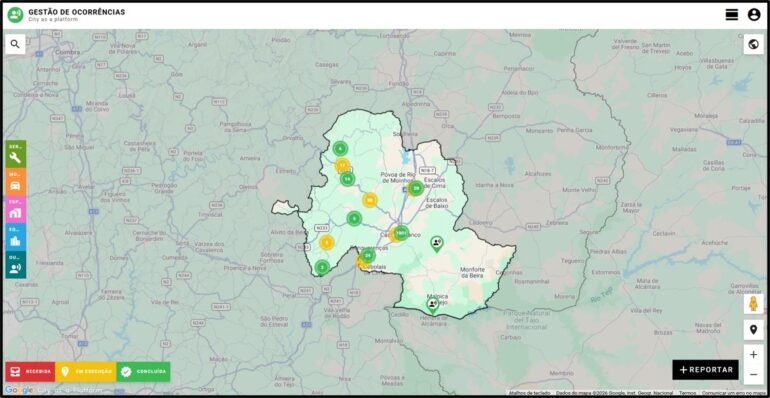Select the pink house category

tap(16, 209)
